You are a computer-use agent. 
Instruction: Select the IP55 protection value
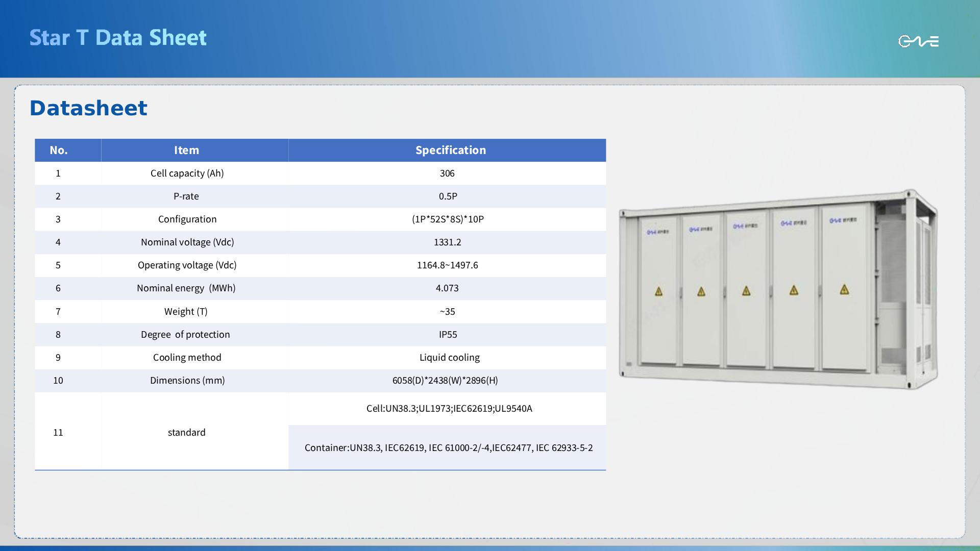pyautogui.click(x=448, y=335)
